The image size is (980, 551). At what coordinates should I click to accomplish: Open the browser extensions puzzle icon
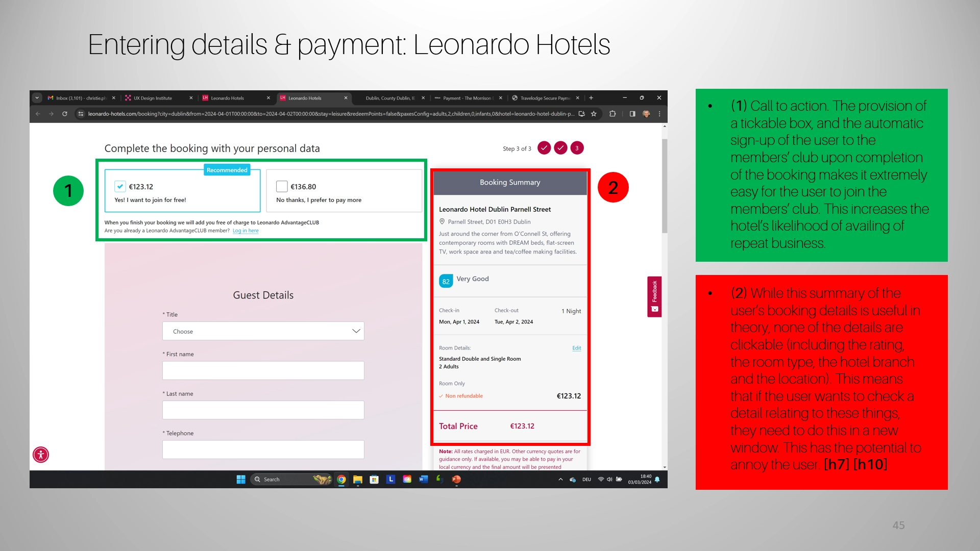[x=612, y=114]
